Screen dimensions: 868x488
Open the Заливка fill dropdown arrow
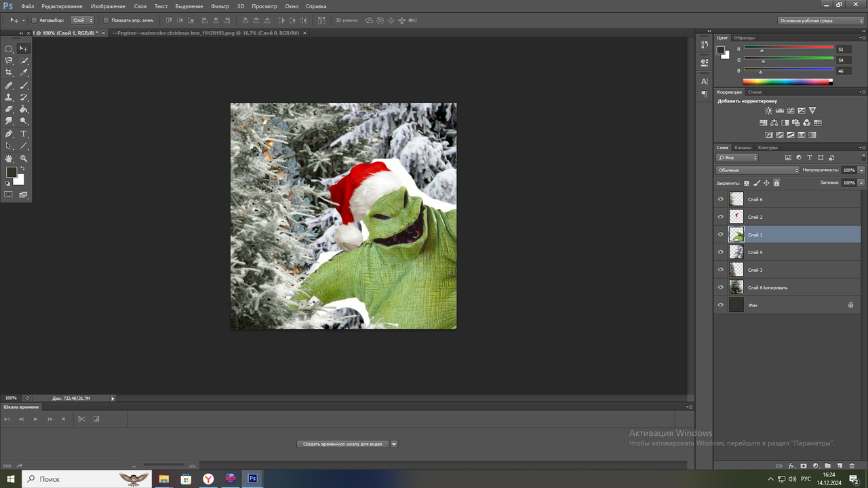(x=861, y=183)
